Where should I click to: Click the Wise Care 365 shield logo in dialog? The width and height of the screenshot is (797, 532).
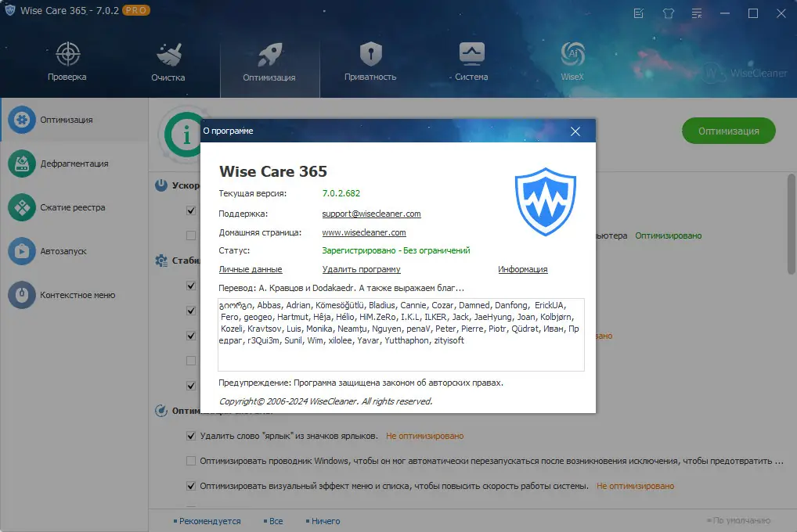pos(546,202)
